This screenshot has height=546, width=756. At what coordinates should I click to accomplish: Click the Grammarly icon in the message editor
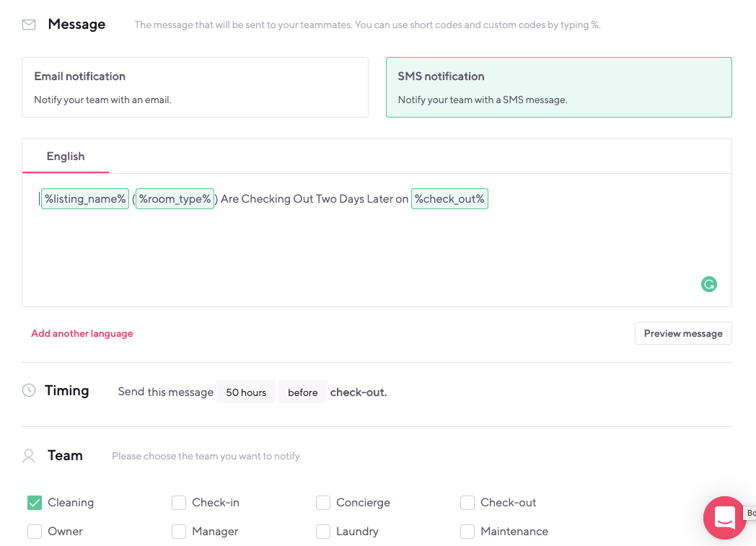coord(709,284)
